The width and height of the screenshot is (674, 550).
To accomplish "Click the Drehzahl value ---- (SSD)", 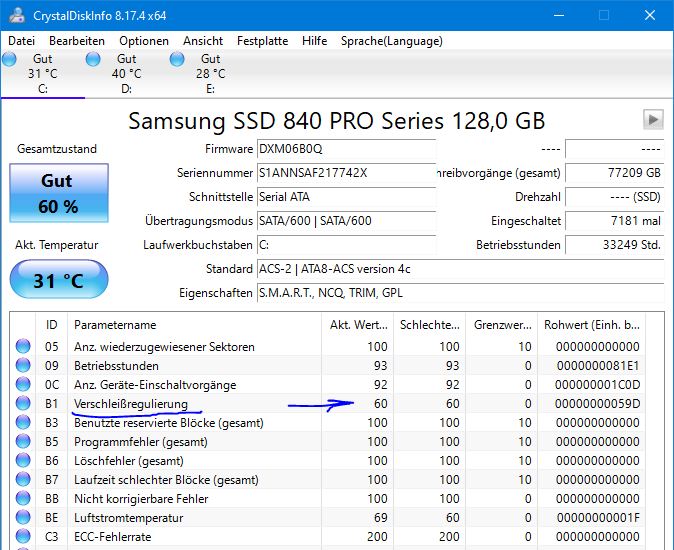I will [x=615, y=197].
